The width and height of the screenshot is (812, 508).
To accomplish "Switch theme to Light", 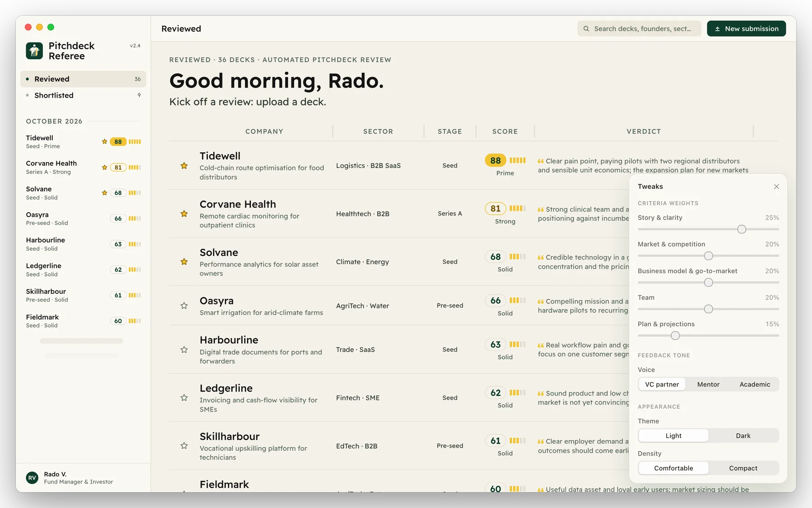I will click(x=674, y=436).
